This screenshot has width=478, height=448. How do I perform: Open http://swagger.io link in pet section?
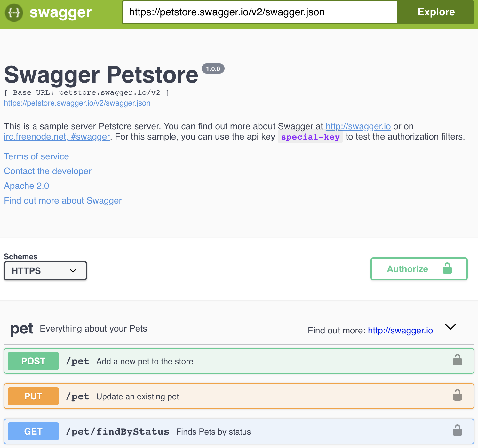pyautogui.click(x=400, y=331)
